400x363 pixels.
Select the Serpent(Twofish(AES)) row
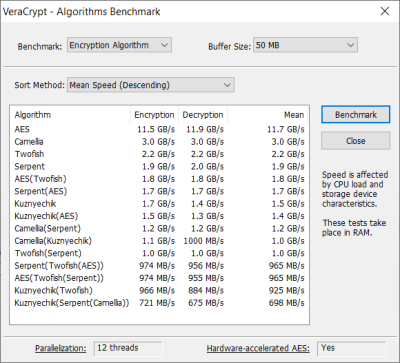pyautogui.click(x=159, y=266)
